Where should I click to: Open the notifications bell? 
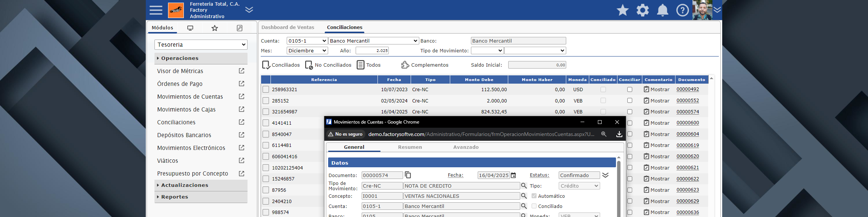tap(662, 10)
